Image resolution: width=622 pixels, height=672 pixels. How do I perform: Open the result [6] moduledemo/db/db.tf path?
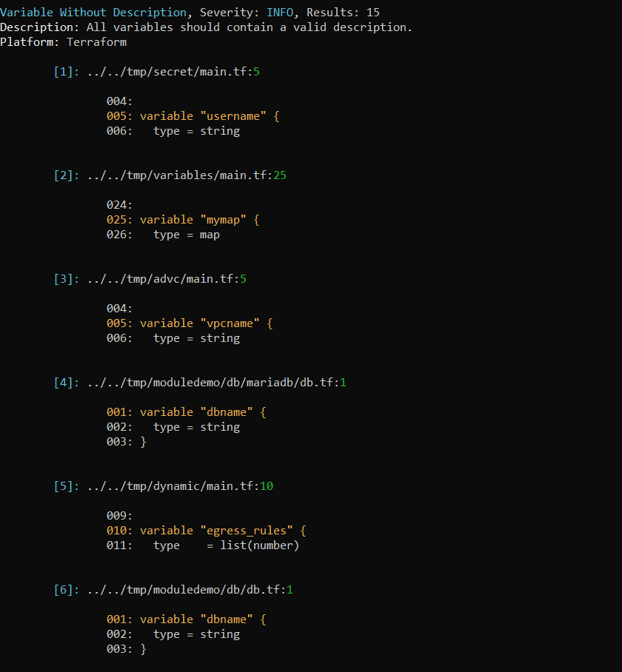(x=186, y=590)
